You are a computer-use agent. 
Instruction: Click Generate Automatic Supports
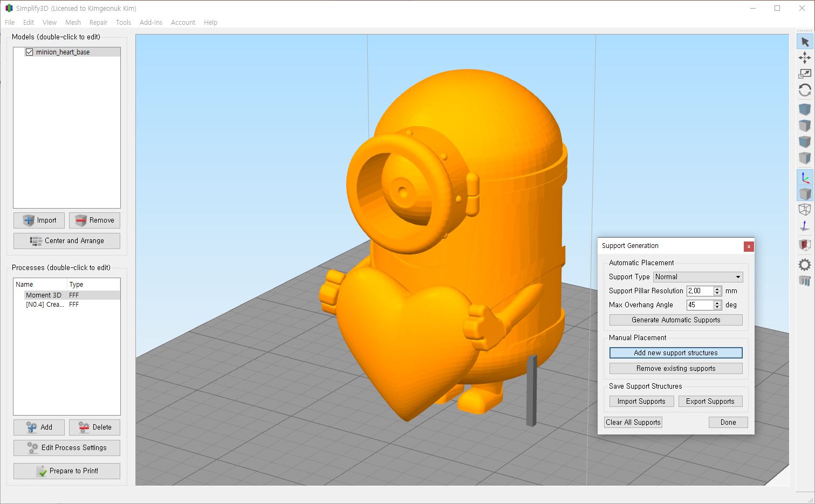click(676, 320)
